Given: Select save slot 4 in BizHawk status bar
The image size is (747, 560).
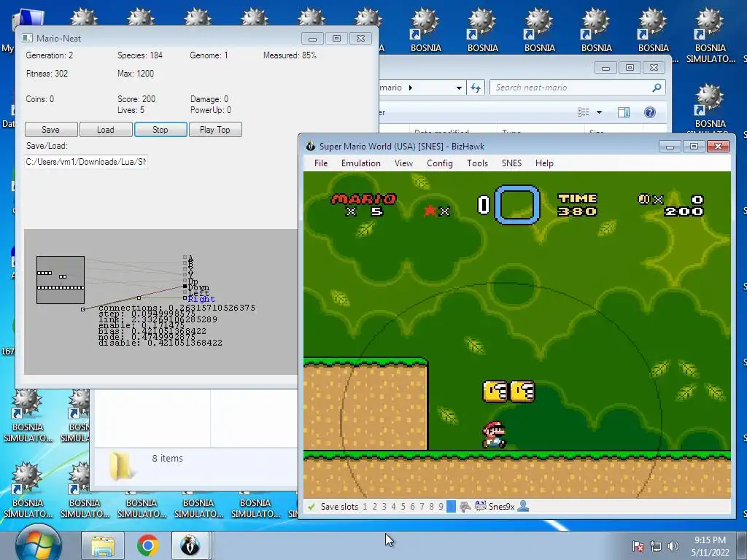Looking at the screenshot, I should (393, 507).
